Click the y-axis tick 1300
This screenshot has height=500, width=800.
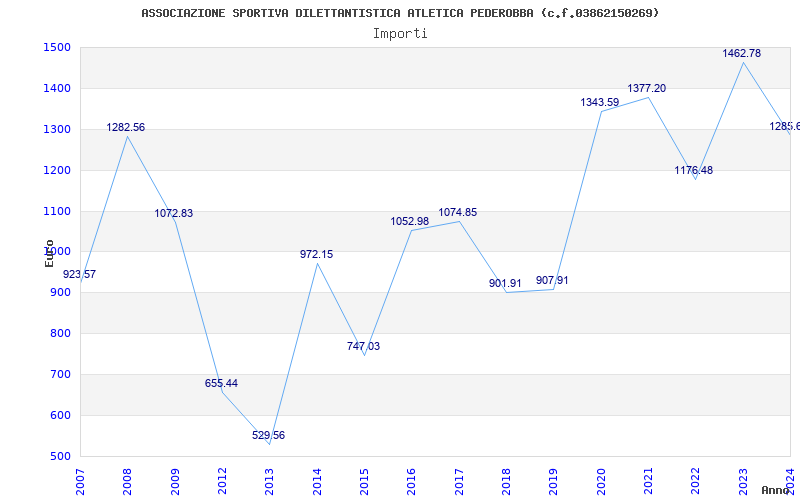pos(56,130)
